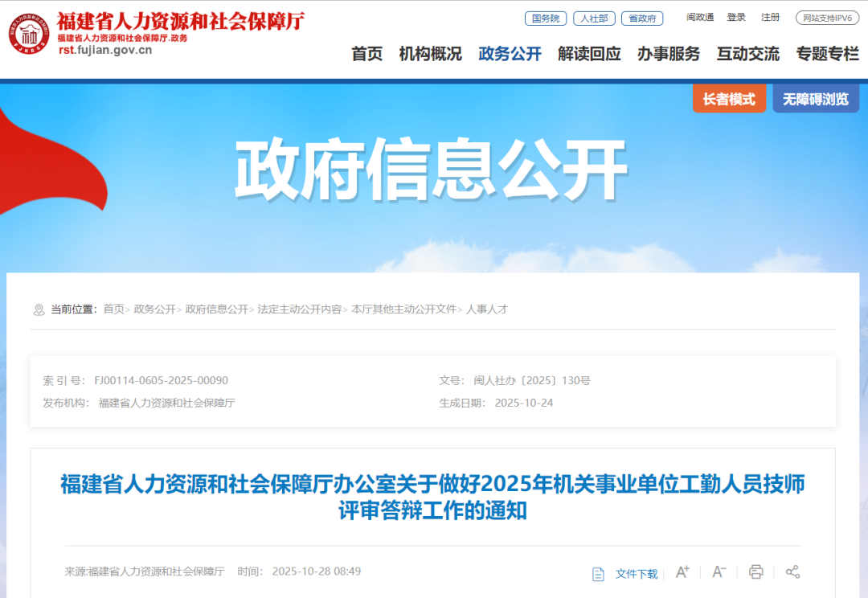Click 人事人才 breadcrumb link
The width and height of the screenshot is (868, 598).
tap(487, 309)
